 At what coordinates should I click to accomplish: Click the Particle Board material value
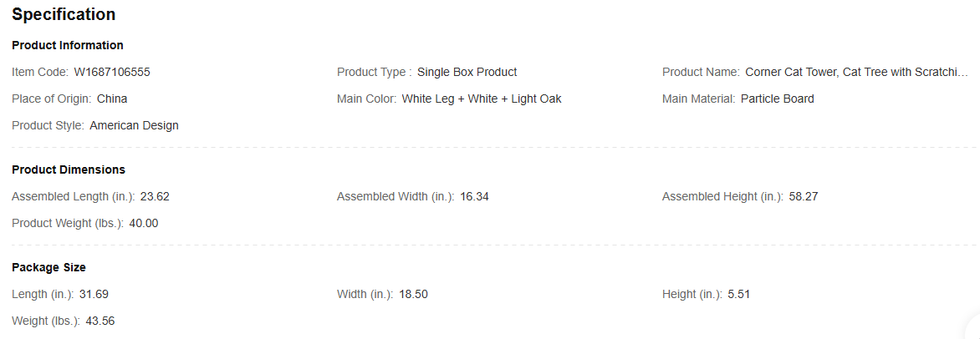pyautogui.click(x=778, y=99)
